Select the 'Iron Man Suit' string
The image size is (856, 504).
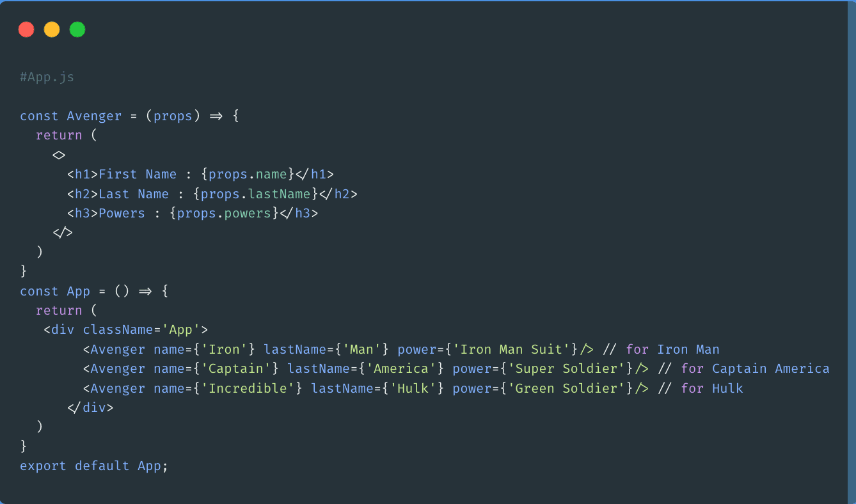click(511, 349)
